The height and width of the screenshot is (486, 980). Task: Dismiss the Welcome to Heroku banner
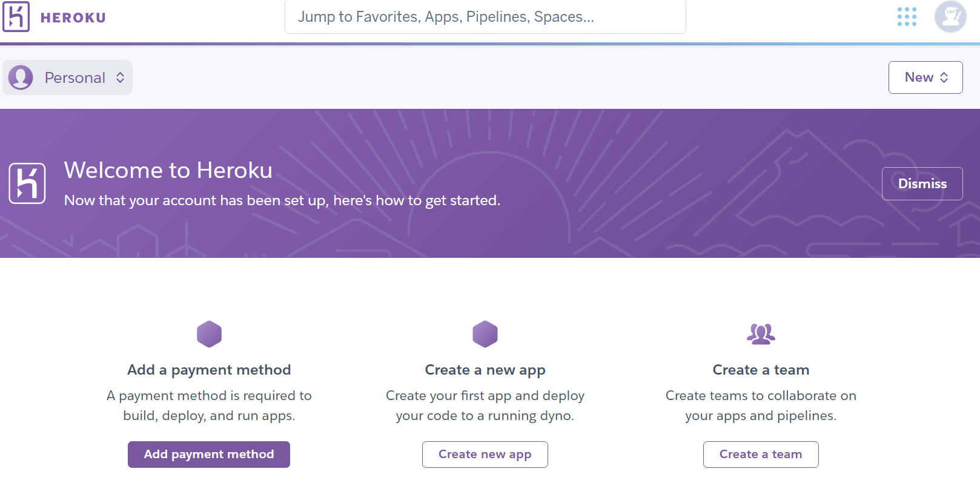922,183
